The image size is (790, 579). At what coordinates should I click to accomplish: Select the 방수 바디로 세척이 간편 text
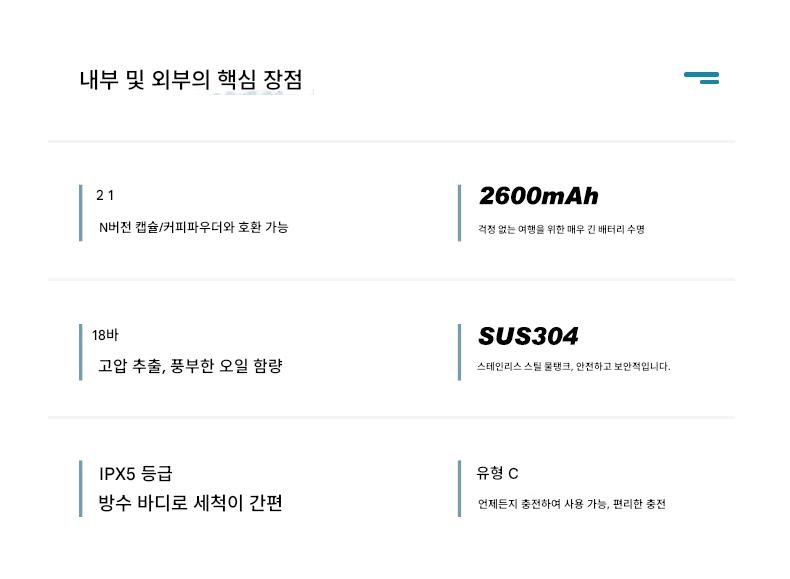pos(190,503)
